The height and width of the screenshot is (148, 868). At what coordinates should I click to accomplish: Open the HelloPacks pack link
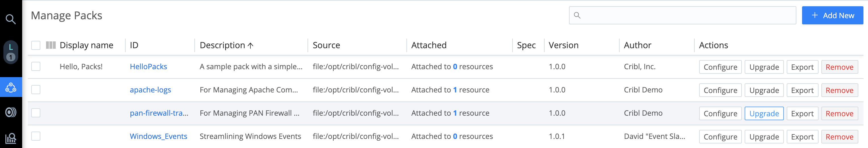pos(148,67)
